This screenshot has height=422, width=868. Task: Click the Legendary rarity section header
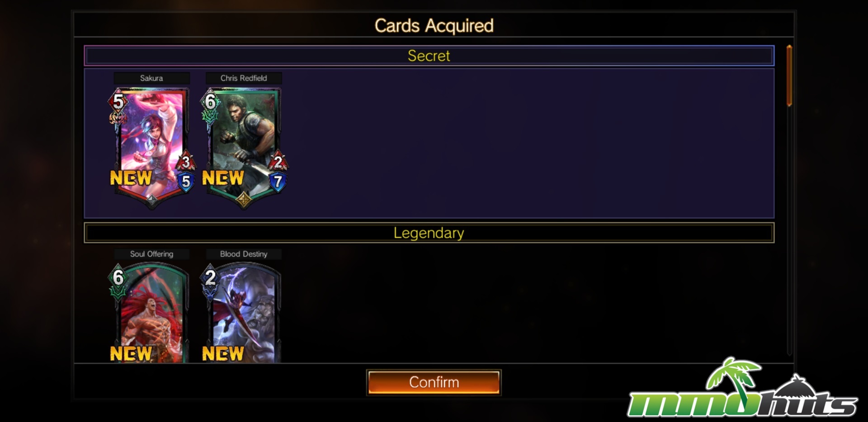point(429,233)
